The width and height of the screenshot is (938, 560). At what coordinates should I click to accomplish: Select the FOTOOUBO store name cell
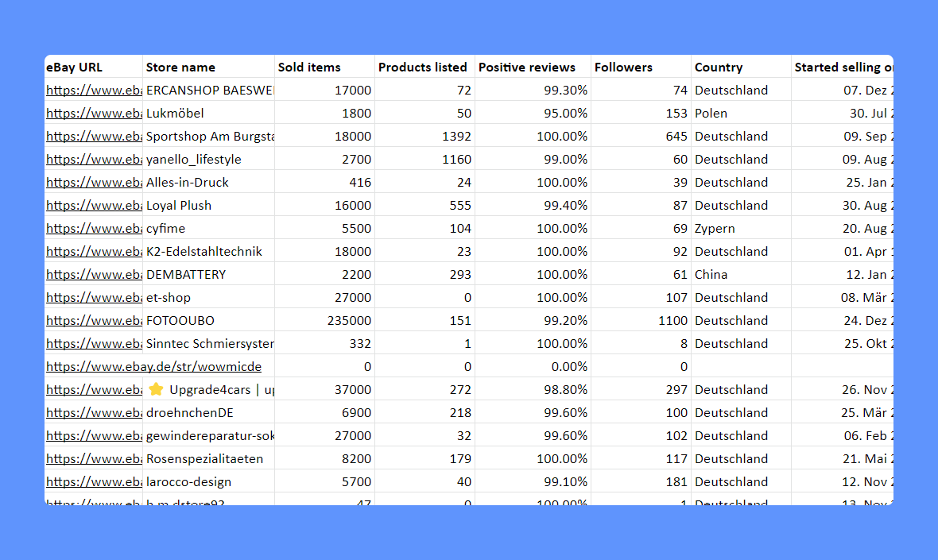coord(180,321)
